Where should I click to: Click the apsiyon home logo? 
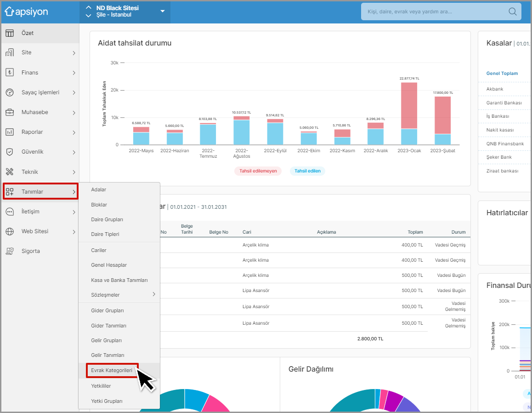(x=26, y=11)
